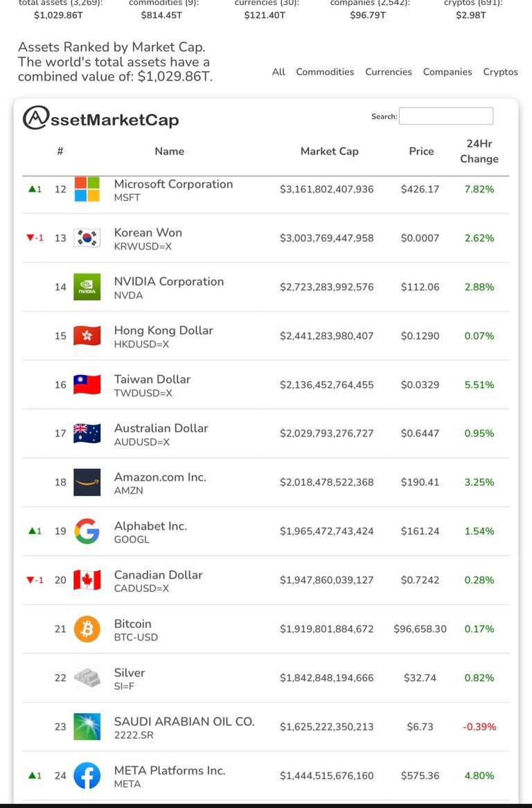The image size is (532, 808).
Task: Switch to the Cryptos filter
Action: [501, 71]
